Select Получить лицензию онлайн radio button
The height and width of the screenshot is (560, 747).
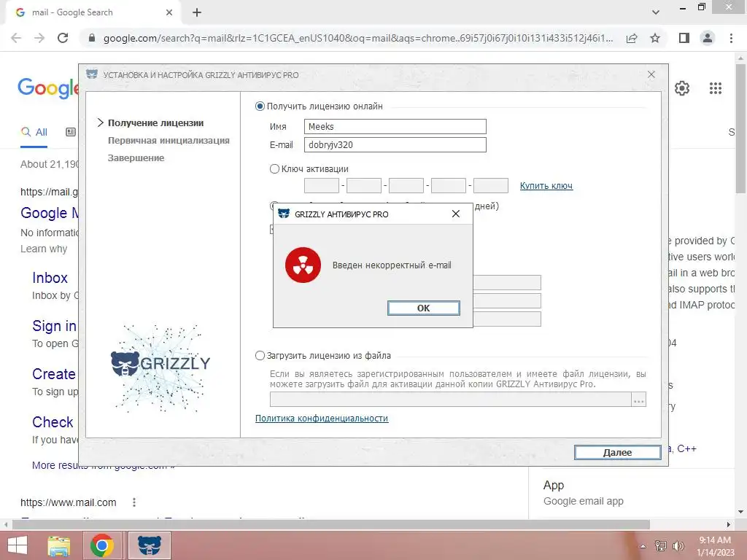[x=260, y=106]
